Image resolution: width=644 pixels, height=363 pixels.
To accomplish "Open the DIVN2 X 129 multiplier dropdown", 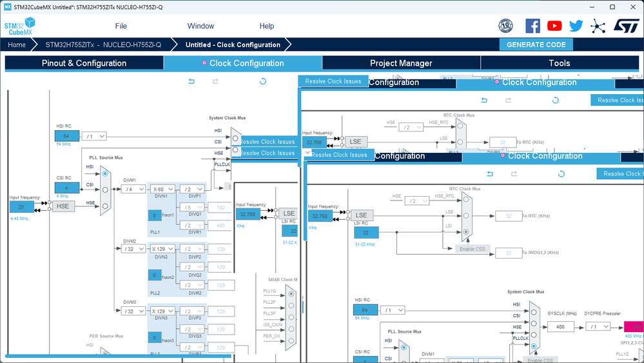I will pyautogui.click(x=162, y=249).
